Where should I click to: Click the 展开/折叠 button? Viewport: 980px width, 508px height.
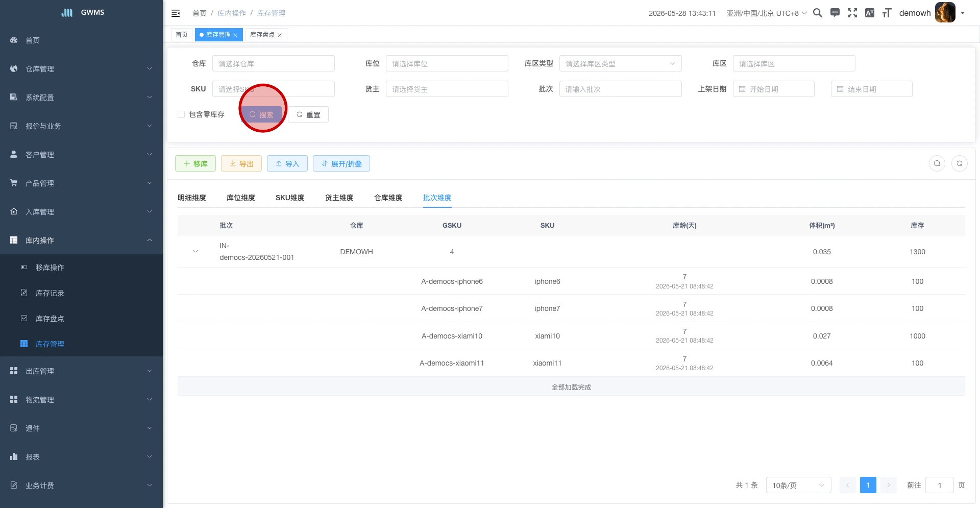[x=341, y=163]
